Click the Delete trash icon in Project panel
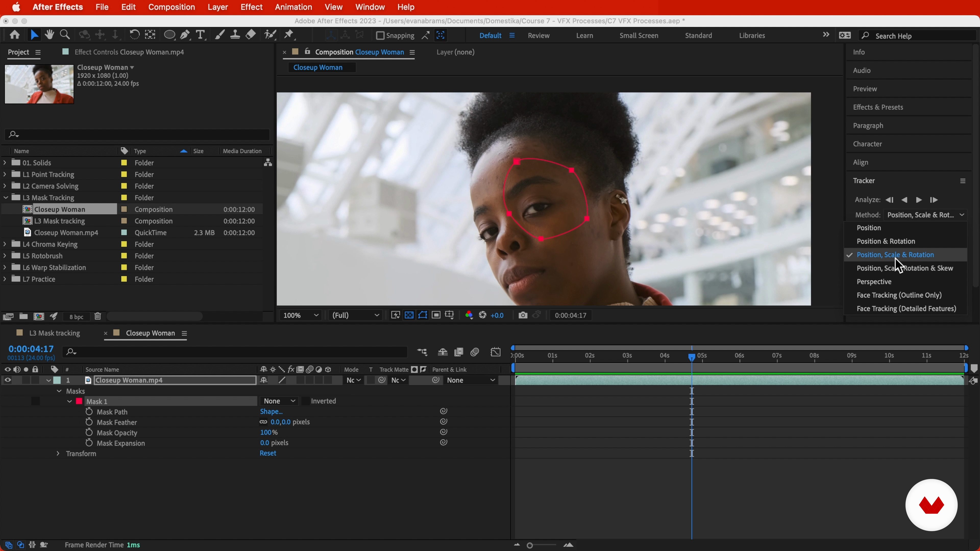980x551 pixels. point(98,316)
